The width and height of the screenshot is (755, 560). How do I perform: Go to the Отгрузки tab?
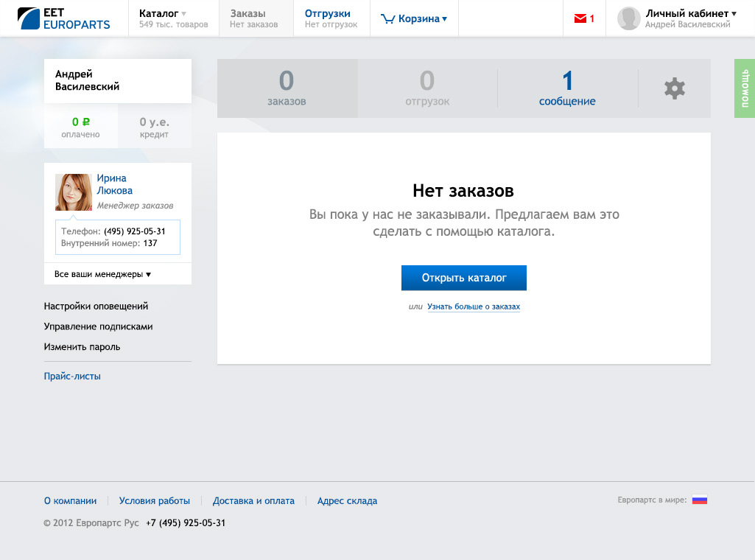330,18
